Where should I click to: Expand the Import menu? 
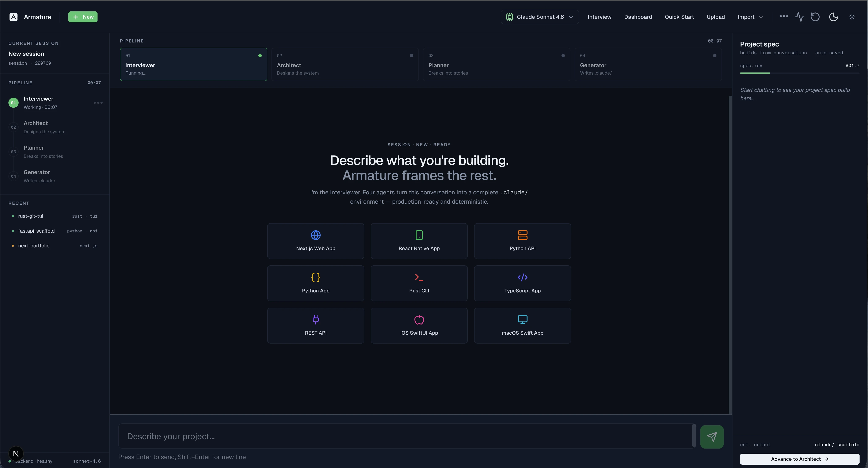pos(750,17)
